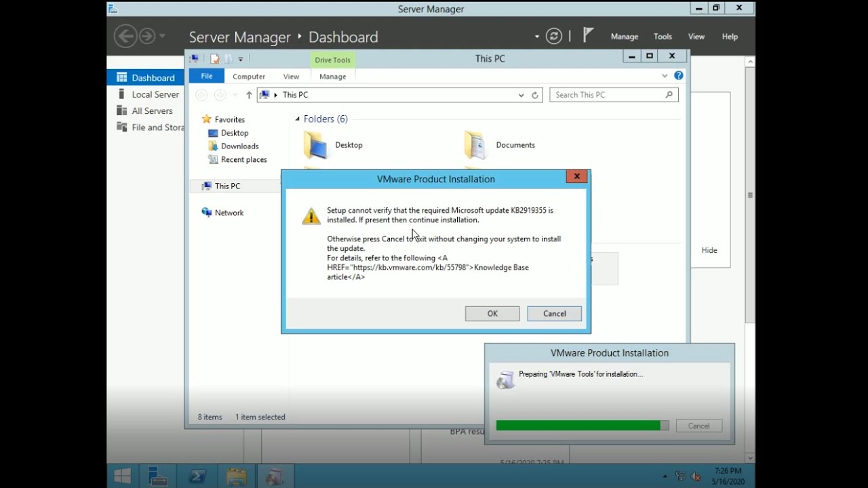Viewport: 868px width, 488px height.
Task: Click the VMware installer taskbar icon
Action: (x=275, y=476)
